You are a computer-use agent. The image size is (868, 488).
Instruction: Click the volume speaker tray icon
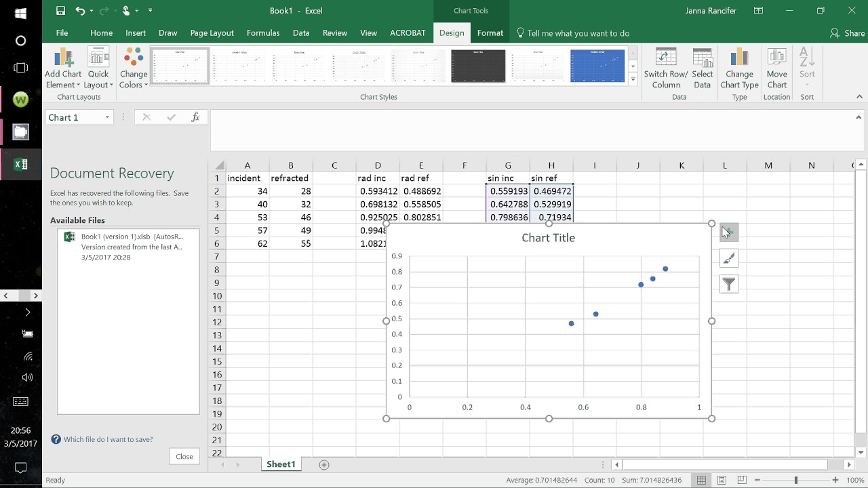(x=27, y=378)
